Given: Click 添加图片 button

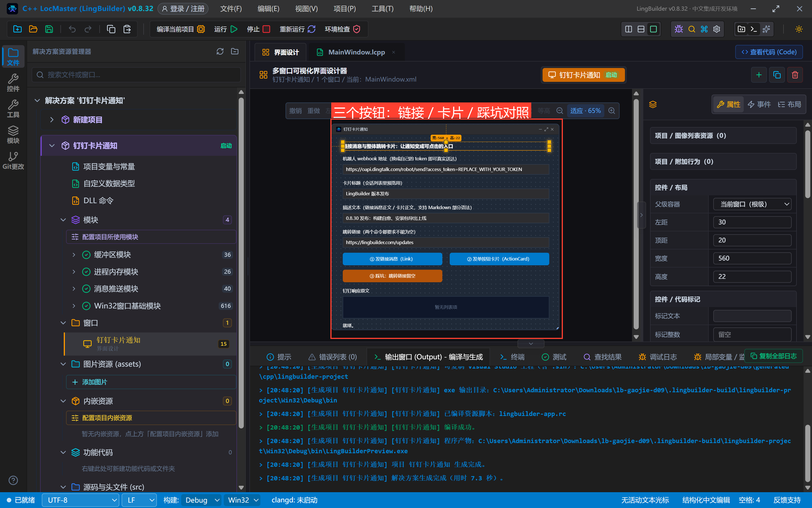Looking at the screenshot, I should pos(151,382).
